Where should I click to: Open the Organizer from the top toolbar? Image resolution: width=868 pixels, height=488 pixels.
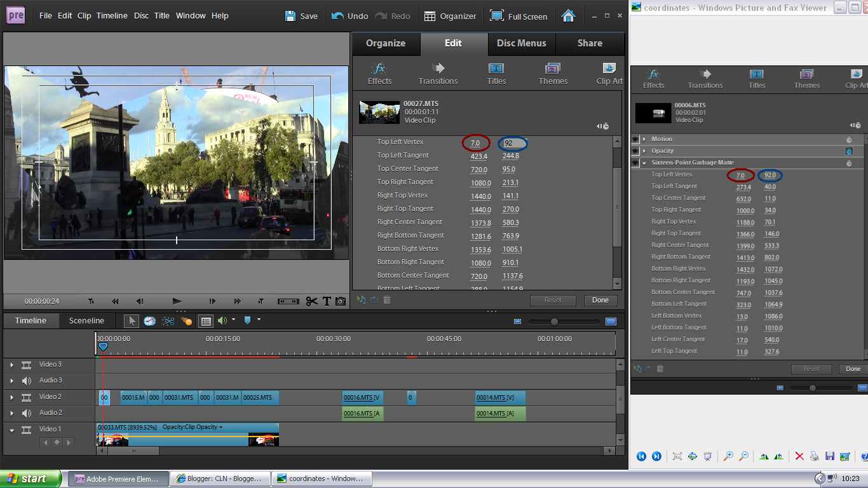[450, 16]
